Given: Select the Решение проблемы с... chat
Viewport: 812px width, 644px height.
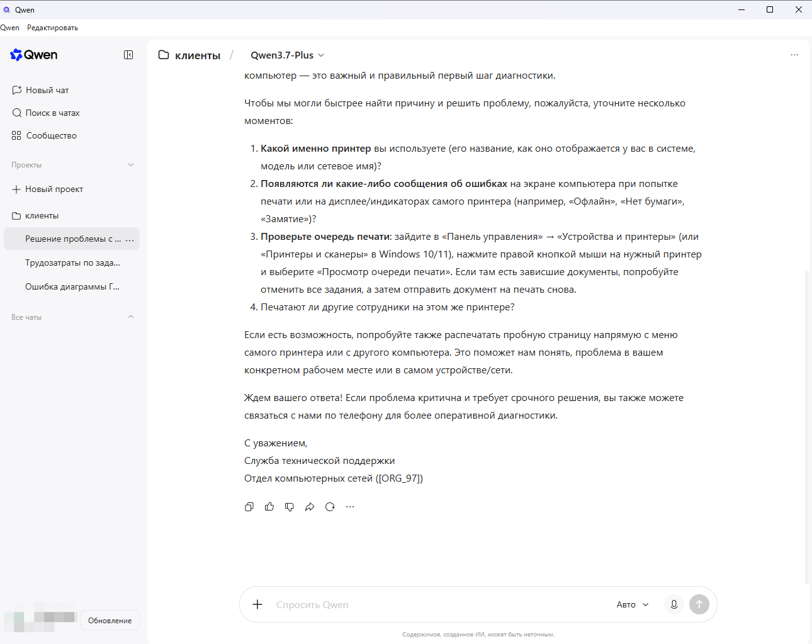Looking at the screenshot, I should [x=73, y=239].
